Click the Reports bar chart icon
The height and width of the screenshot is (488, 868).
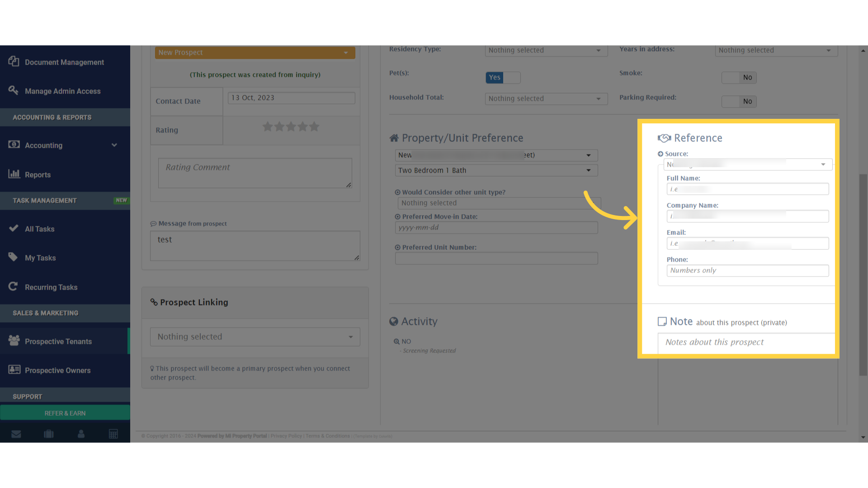click(14, 174)
